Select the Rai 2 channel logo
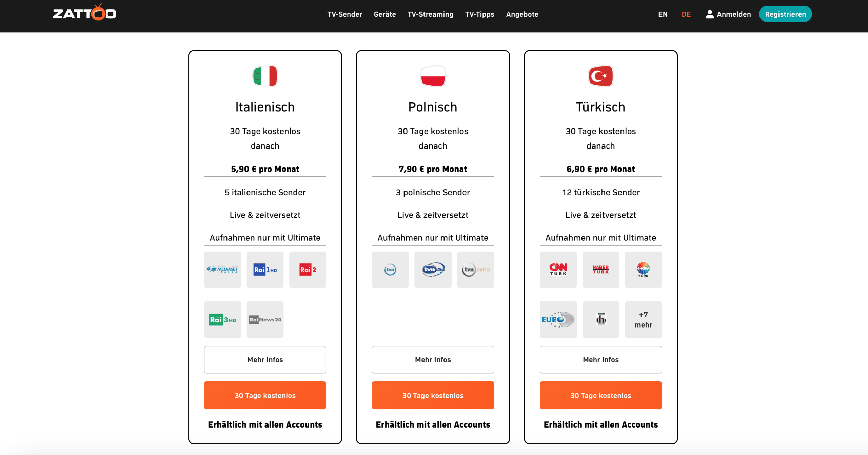The height and width of the screenshot is (455, 868). [308, 270]
